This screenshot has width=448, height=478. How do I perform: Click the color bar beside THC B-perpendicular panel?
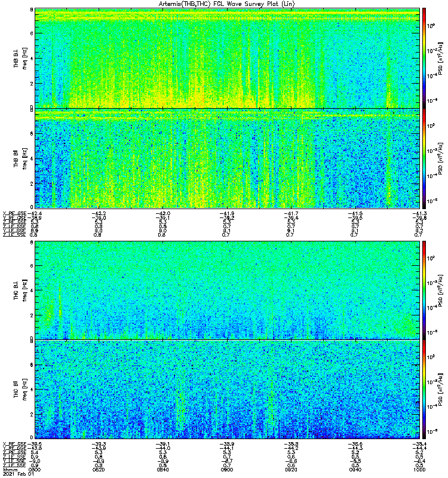[424, 290]
